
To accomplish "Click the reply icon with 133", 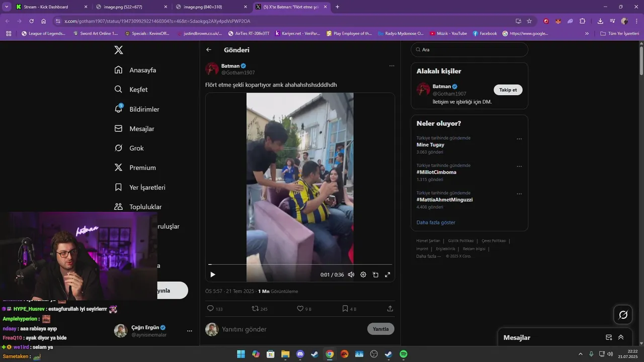I will coord(215,309).
